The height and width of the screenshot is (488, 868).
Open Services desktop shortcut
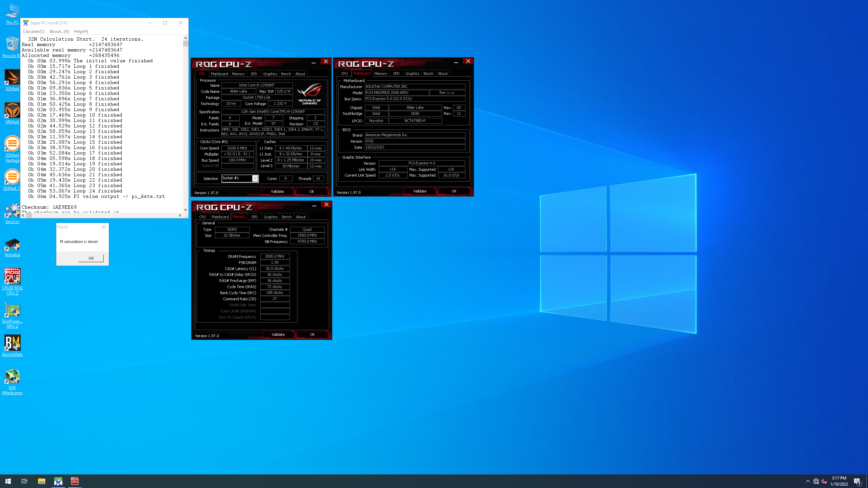pyautogui.click(x=12, y=213)
